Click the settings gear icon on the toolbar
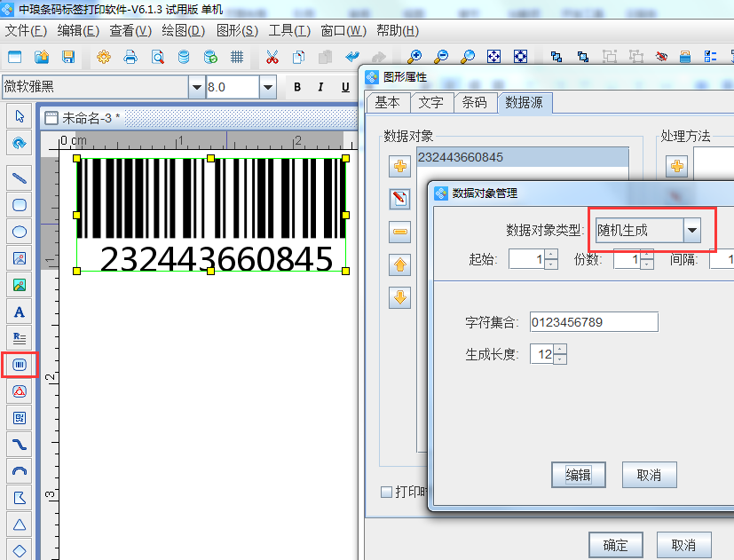 point(104,56)
